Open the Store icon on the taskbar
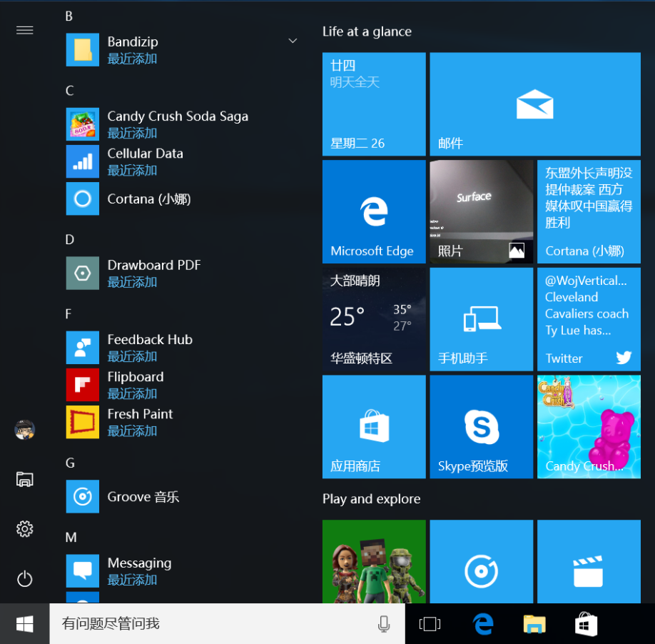This screenshot has height=644, width=655. (586, 624)
